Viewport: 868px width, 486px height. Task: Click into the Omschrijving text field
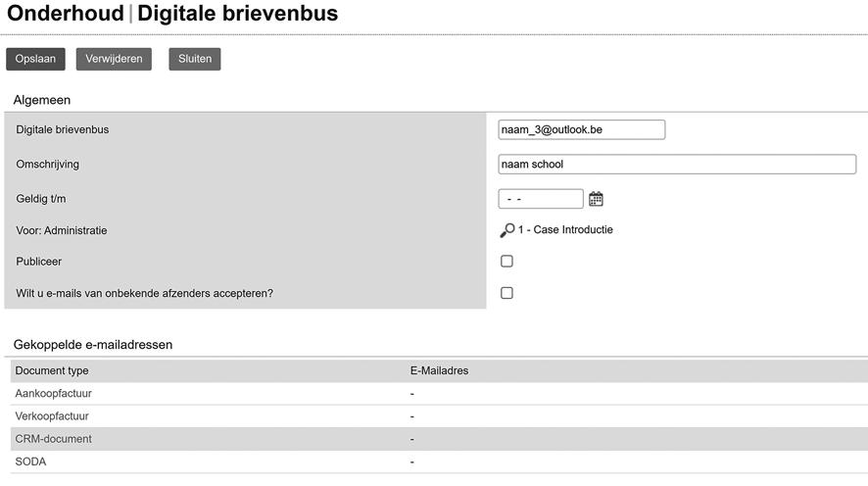pos(676,165)
